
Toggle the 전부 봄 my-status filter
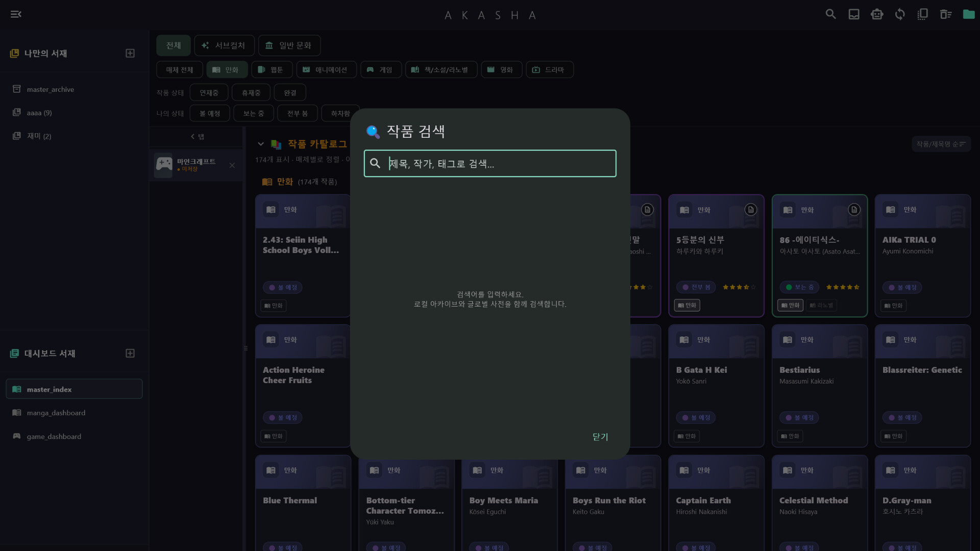pos(298,113)
